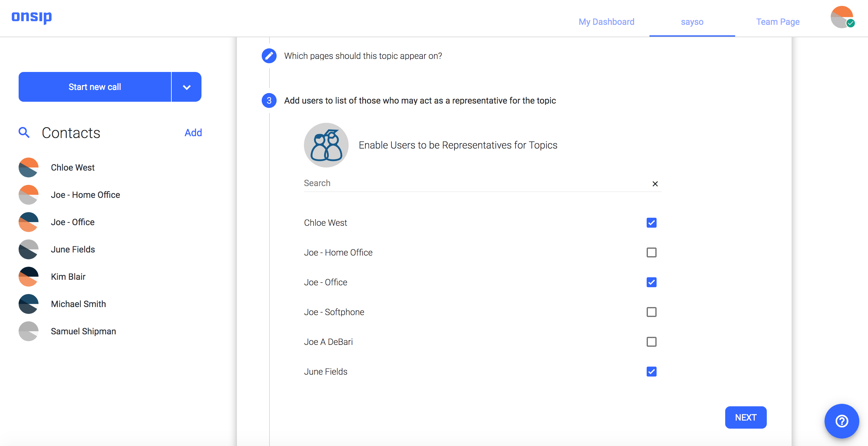This screenshot has height=446, width=868.
Task: Open 'Which pages should this topic appear on?' step
Action: 363,56
